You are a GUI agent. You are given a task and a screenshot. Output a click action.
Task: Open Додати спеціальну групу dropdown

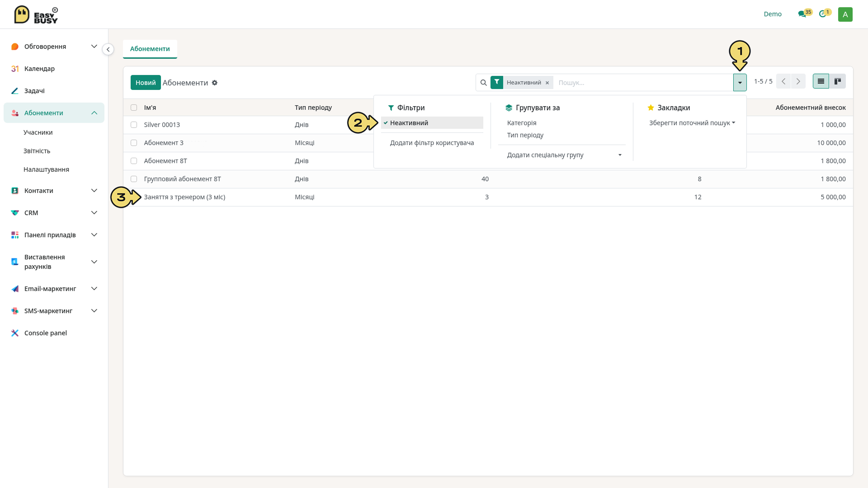point(564,155)
